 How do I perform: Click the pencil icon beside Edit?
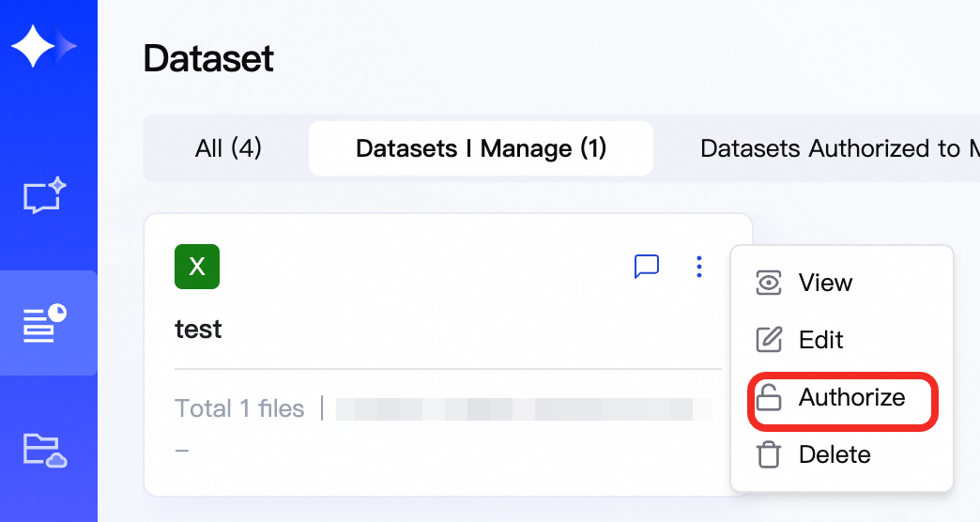click(769, 340)
